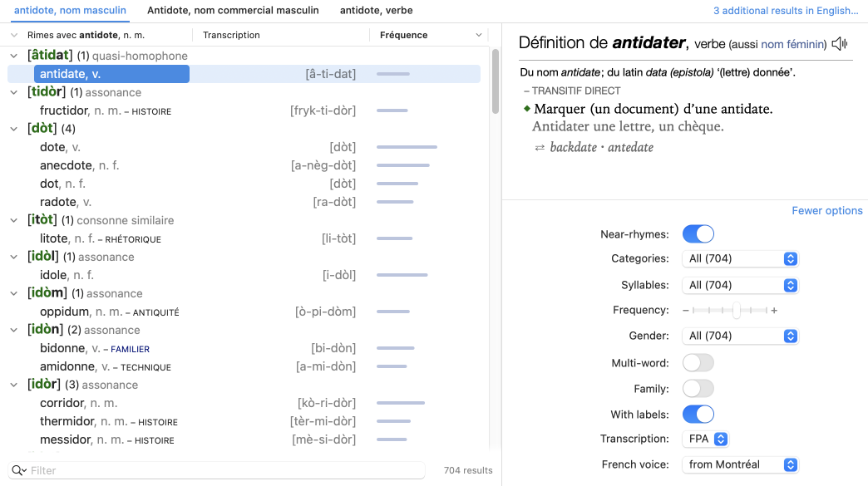Enable the Multi-word switch
Screen dimensions: 868x486
point(698,362)
